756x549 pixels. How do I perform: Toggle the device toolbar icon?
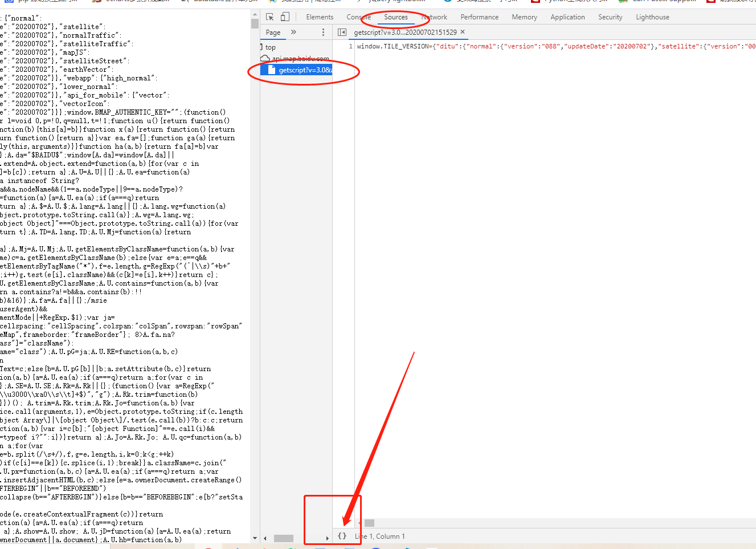point(285,17)
